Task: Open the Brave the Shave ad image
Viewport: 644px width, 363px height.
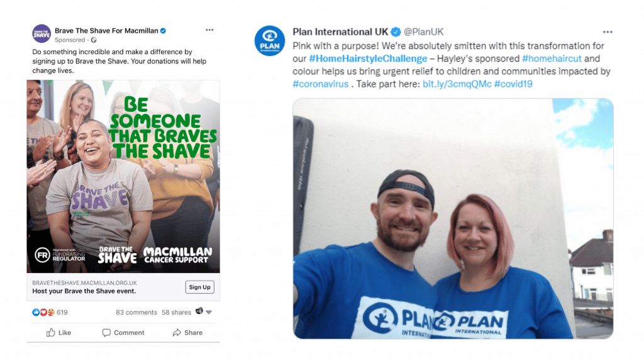Action: click(123, 177)
